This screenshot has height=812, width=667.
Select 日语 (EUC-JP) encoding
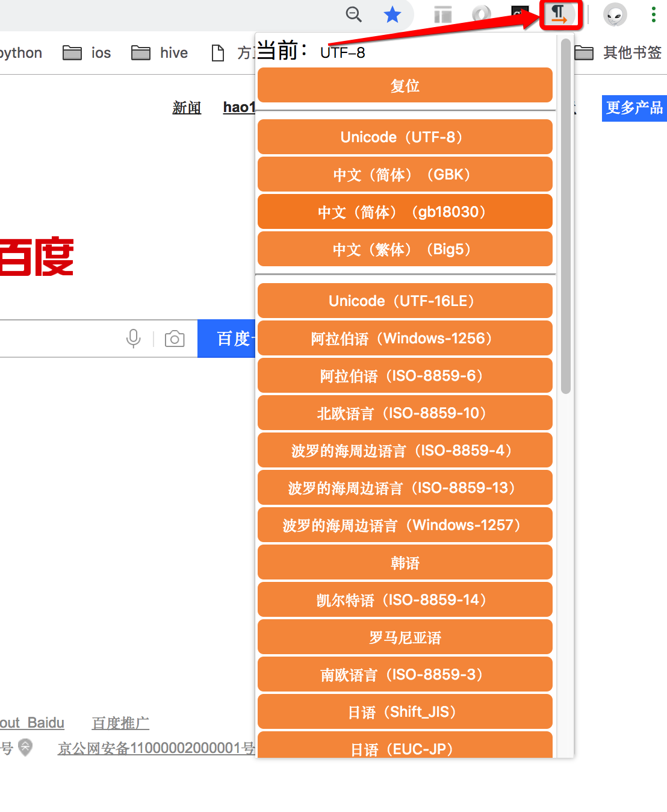click(x=405, y=746)
